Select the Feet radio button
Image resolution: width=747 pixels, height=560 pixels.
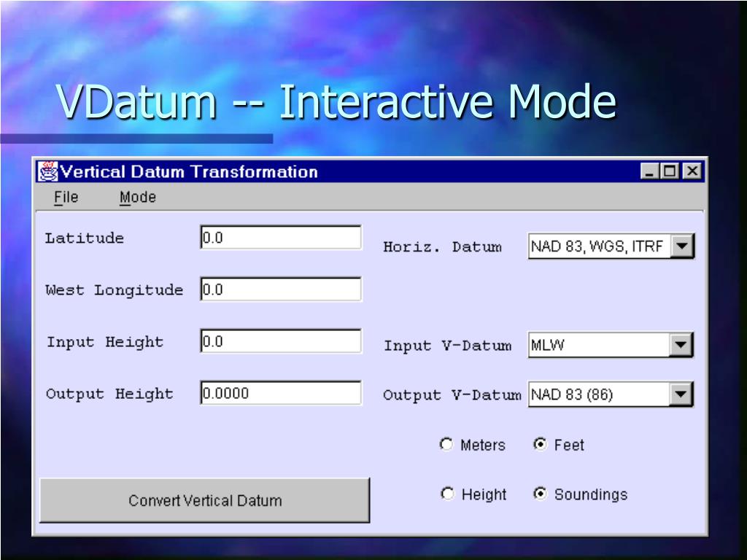541,444
